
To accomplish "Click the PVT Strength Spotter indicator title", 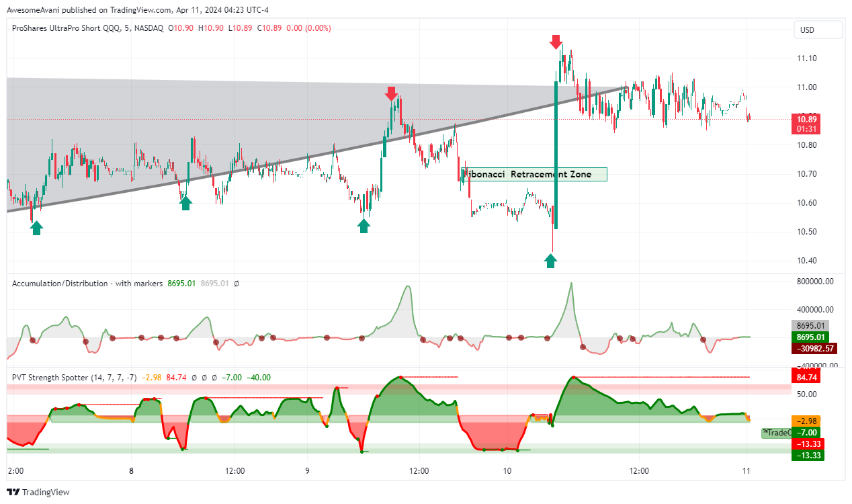I will pos(74,378).
